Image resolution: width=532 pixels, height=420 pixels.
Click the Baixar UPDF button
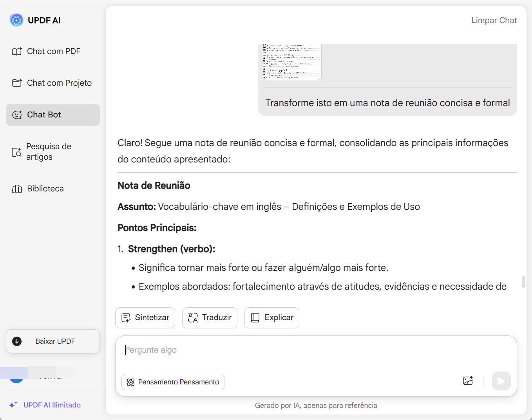pyautogui.click(x=53, y=341)
